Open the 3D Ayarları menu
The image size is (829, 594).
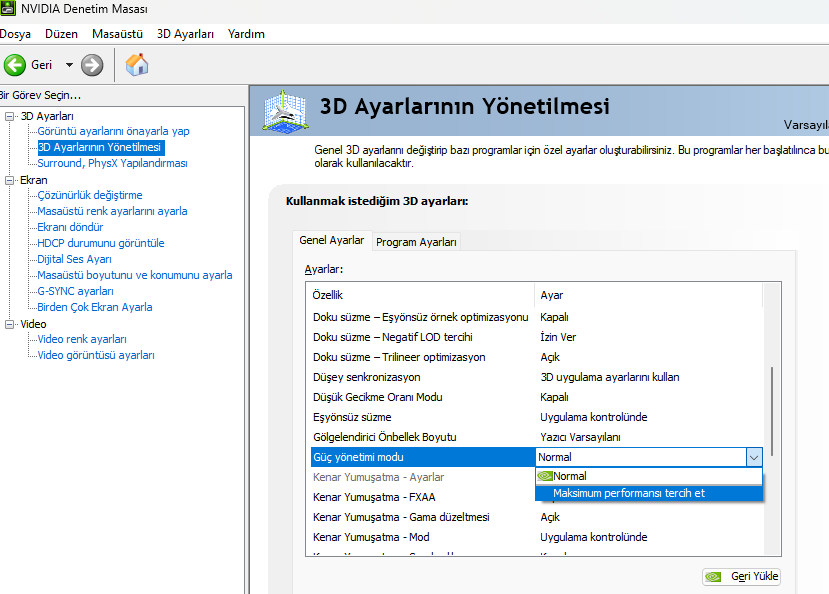tap(185, 34)
